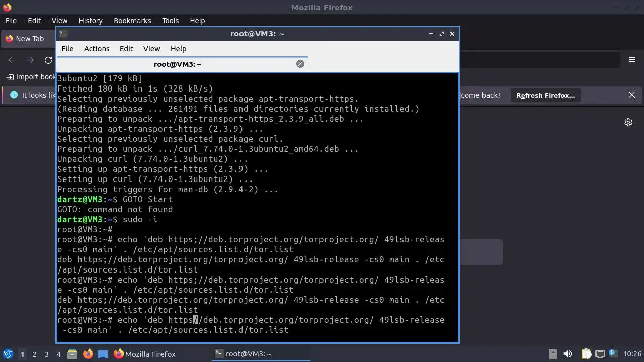Click 'Setting up apt-transport-https (2.3.9)' line

(x=163, y=169)
